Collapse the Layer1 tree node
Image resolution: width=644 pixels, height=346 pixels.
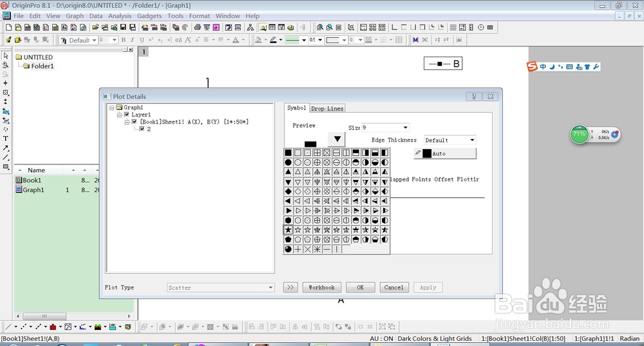[120, 114]
